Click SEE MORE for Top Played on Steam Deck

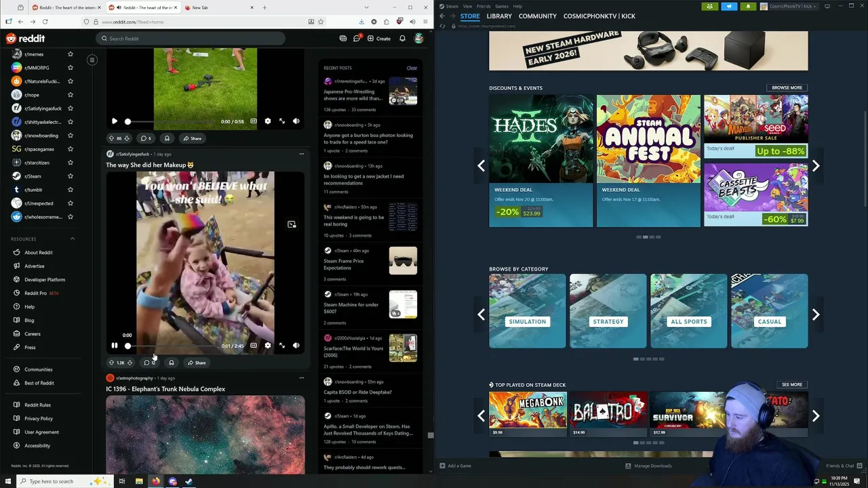click(792, 384)
